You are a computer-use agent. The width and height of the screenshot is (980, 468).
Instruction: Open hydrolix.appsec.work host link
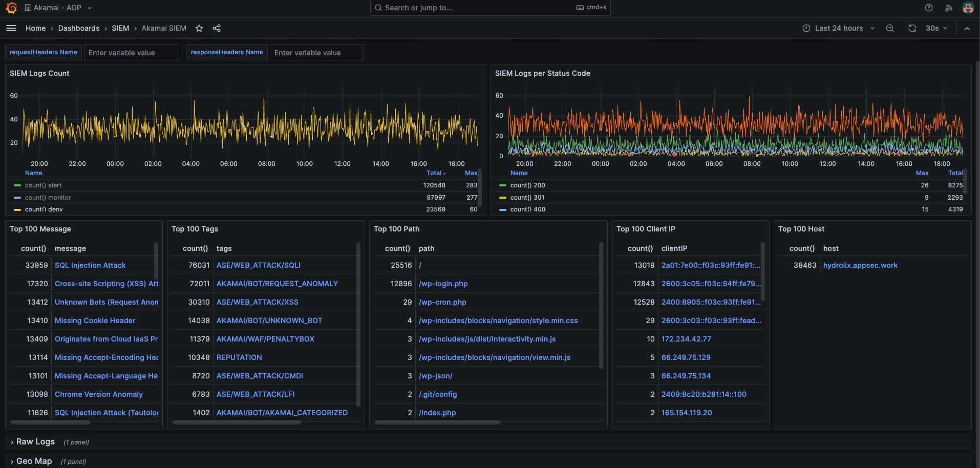click(x=860, y=265)
